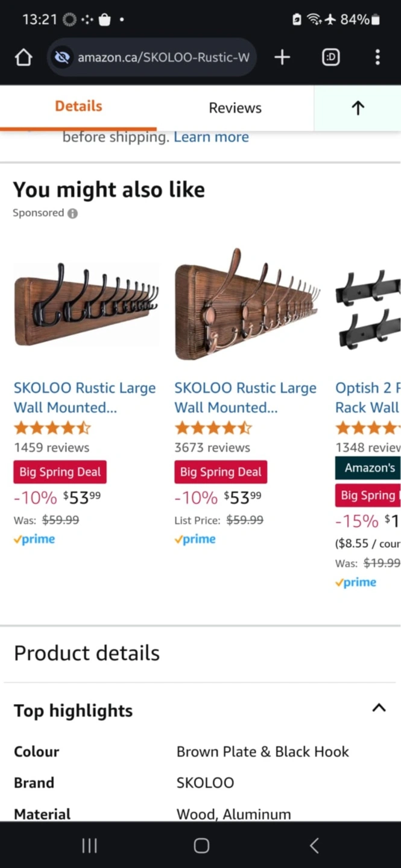Viewport: 401px width, 868px height.
Task: Open browser three-dot menu
Action: (x=377, y=57)
